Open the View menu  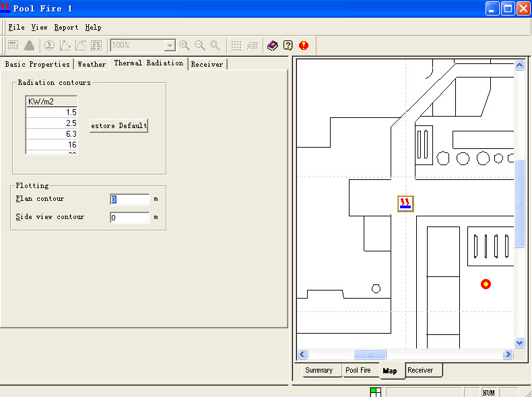click(39, 28)
